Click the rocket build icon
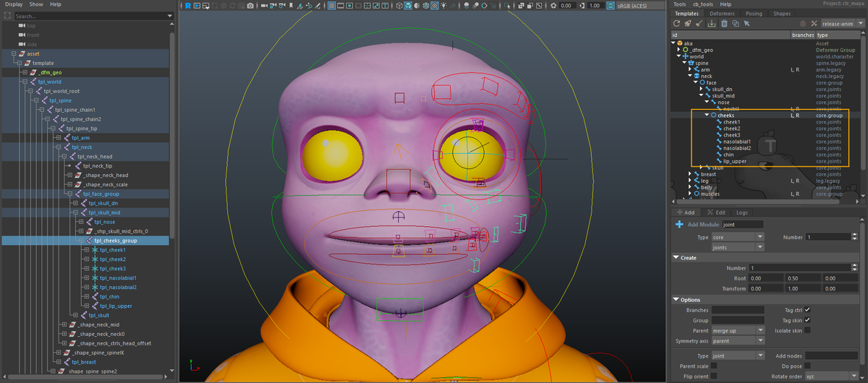This screenshot has height=383, width=868. 688,23
